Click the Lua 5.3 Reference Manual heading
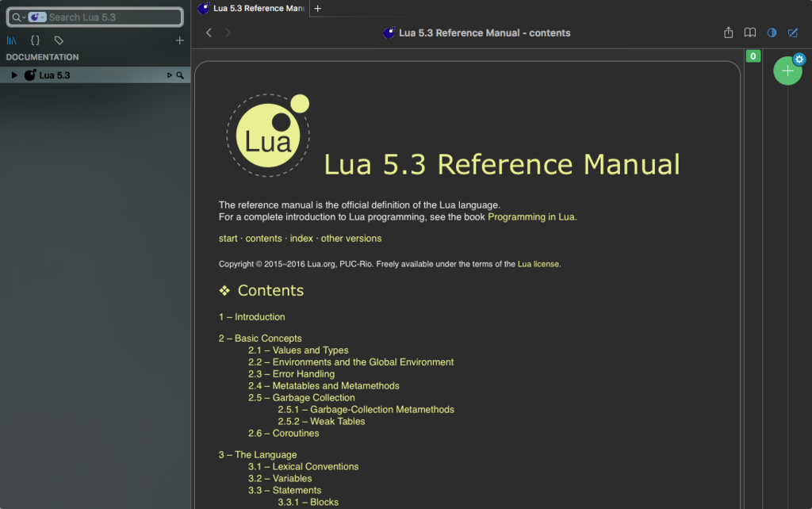 (x=502, y=165)
